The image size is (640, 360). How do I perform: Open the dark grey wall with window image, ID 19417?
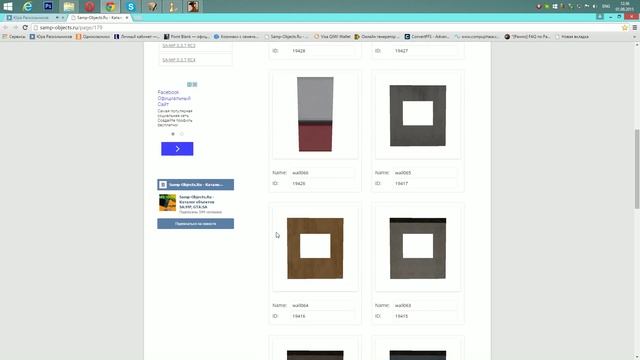pos(418,116)
